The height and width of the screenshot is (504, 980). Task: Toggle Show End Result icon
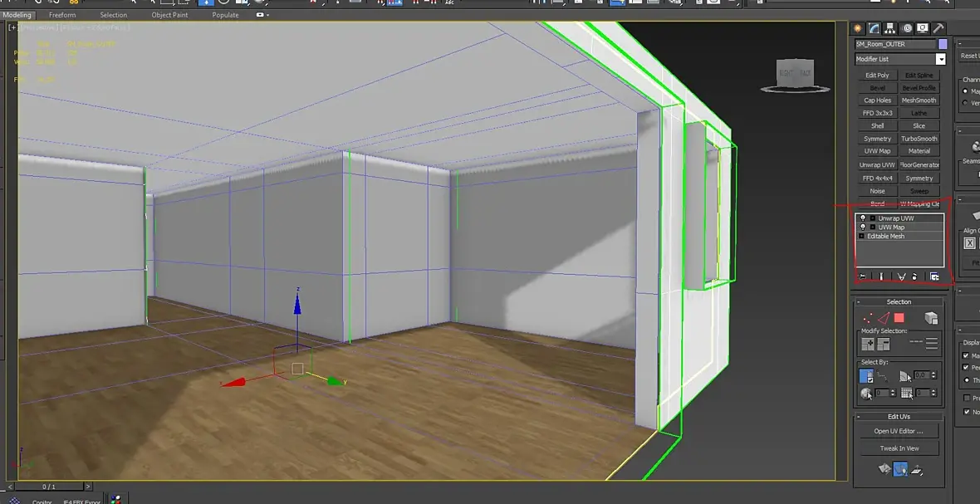[882, 276]
